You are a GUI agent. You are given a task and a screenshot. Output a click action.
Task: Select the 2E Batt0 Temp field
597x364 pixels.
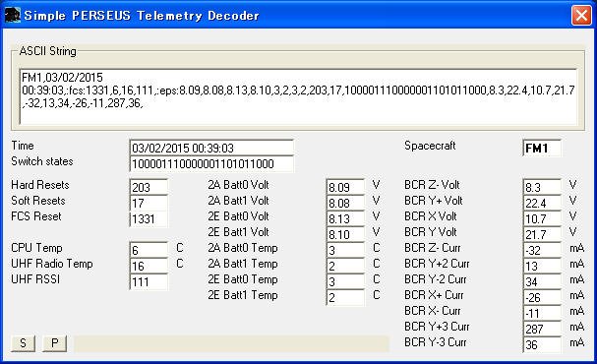coord(345,281)
